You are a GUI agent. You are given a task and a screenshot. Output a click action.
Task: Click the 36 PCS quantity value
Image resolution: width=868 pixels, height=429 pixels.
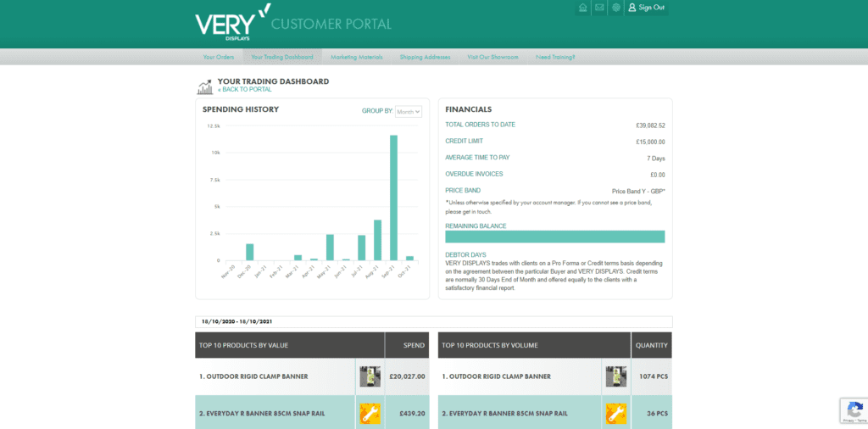(x=657, y=414)
